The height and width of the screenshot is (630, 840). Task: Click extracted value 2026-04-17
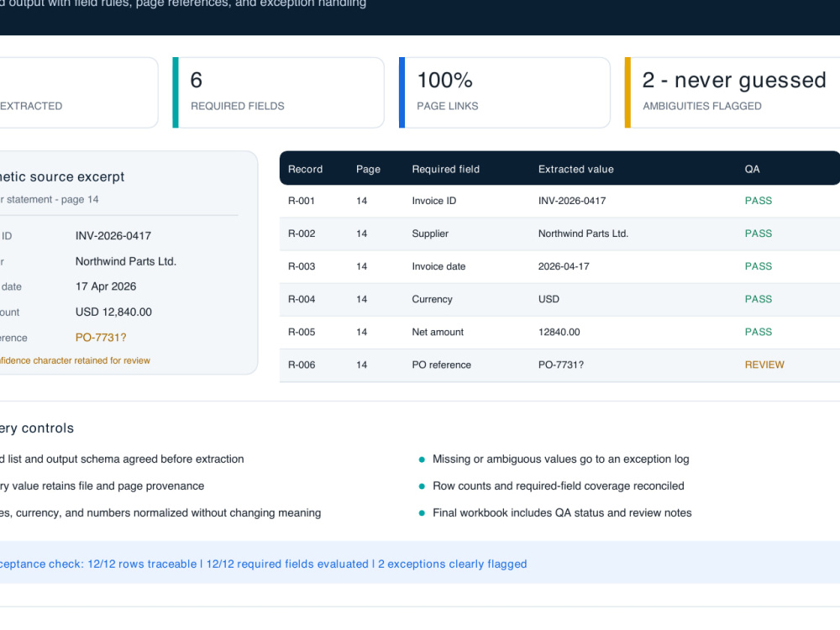coord(564,266)
